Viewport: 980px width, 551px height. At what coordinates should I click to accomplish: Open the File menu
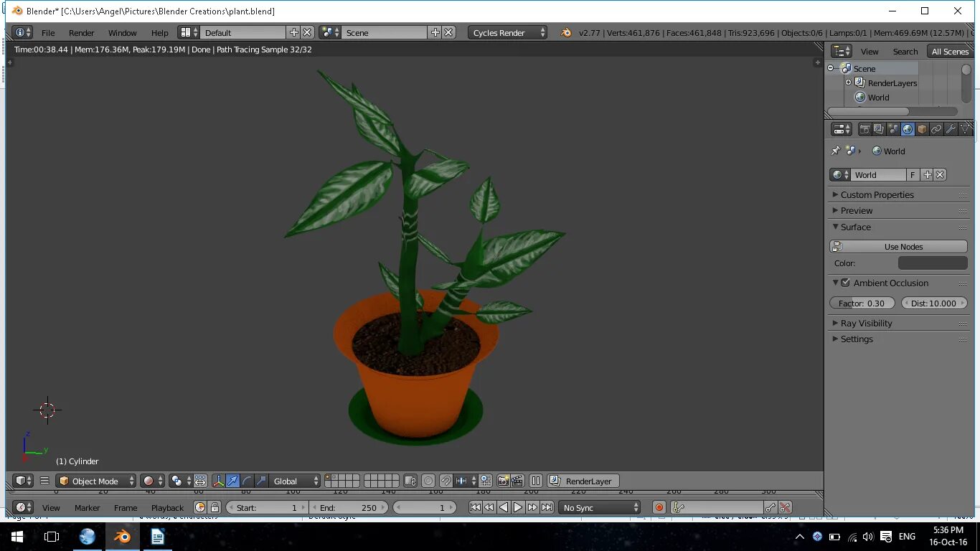[x=48, y=33]
